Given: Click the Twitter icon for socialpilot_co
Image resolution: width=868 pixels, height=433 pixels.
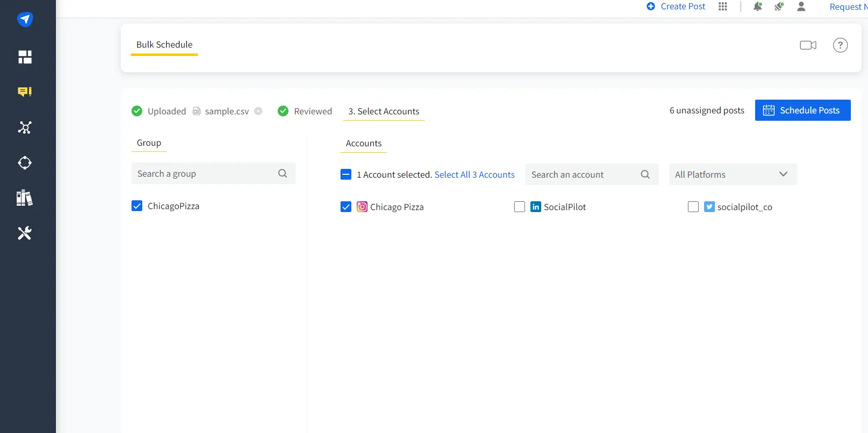Looking at the screenshot, I should click(710, 207).
